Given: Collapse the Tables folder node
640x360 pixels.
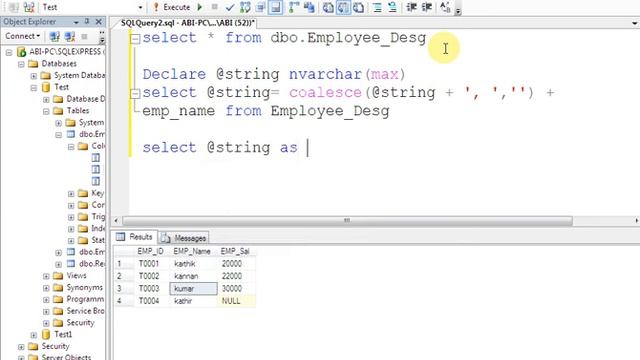Looking at the screenshot, I should (46, 111).
